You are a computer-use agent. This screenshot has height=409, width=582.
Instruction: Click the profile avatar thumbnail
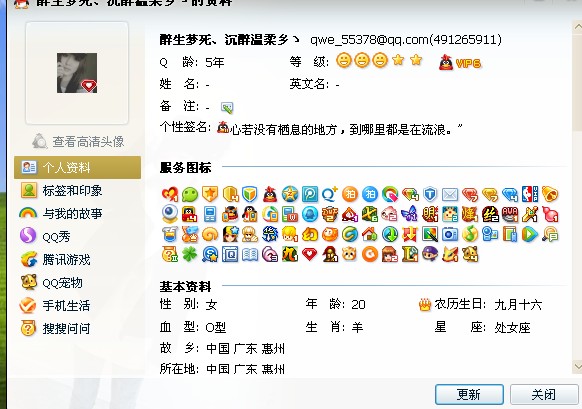77,73
